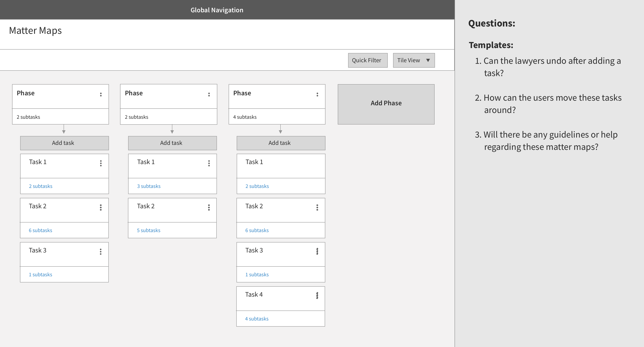Open options menu for first column Task 3
This screenshot has width=644, height=347.
100,252
